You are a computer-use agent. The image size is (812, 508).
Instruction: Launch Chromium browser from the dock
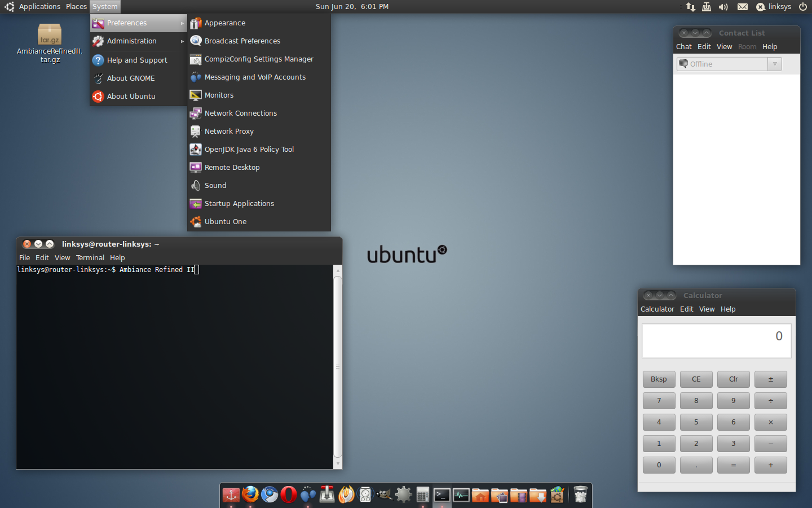coord(270,495)
